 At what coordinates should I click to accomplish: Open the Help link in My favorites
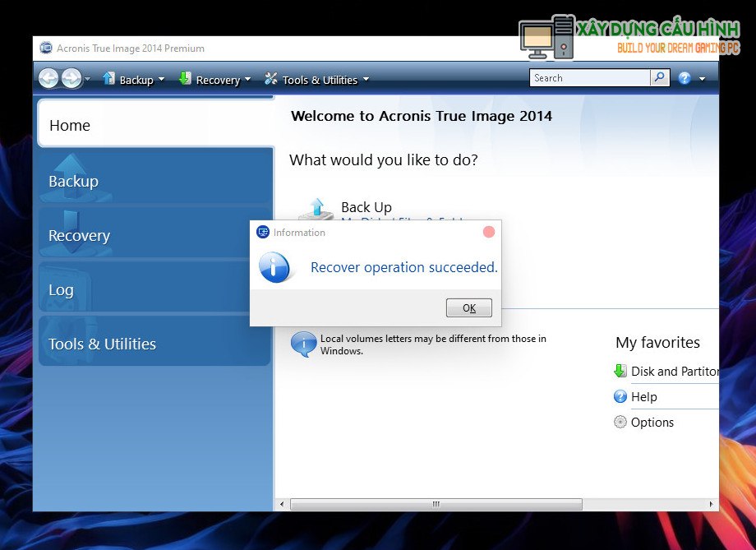(x=643, y=397)
